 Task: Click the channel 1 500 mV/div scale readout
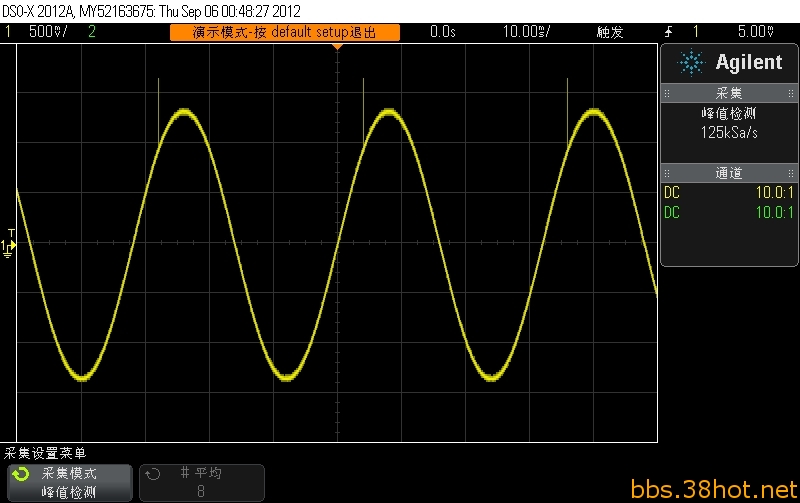pyautogui.click(x=47, y=32)
